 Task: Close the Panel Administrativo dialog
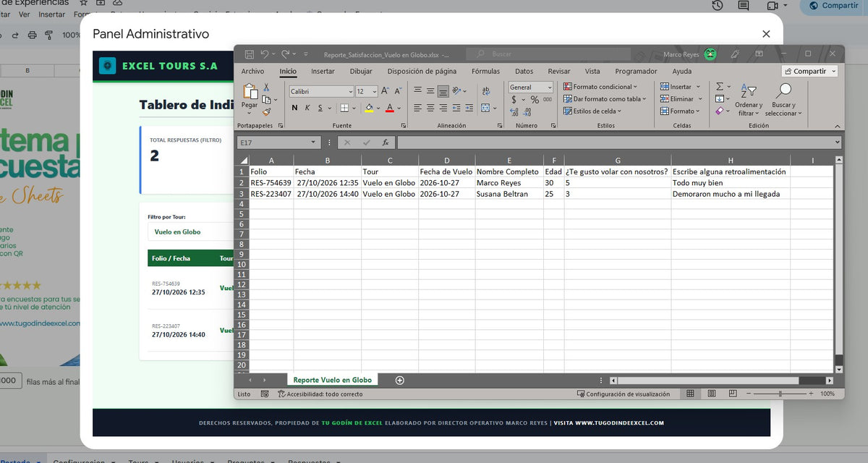767,34
